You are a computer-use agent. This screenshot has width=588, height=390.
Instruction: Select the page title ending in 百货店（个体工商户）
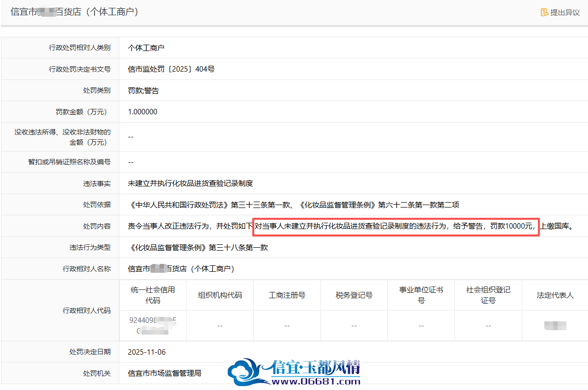(75, 12)
